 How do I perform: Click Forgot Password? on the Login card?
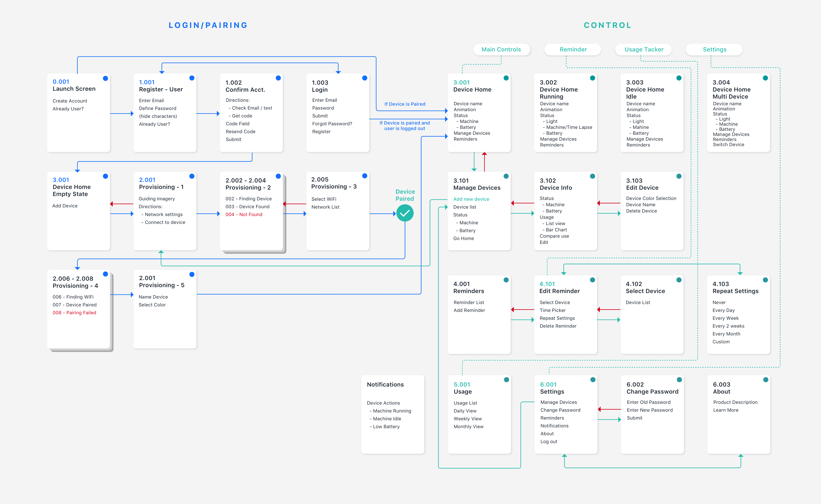tap(332, 124)
